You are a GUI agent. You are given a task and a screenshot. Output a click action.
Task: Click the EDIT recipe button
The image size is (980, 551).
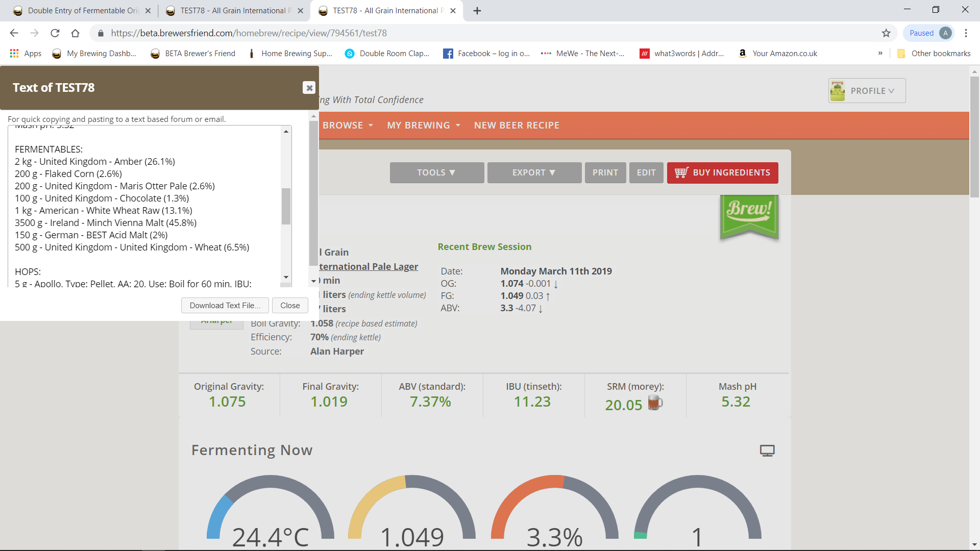646,172
